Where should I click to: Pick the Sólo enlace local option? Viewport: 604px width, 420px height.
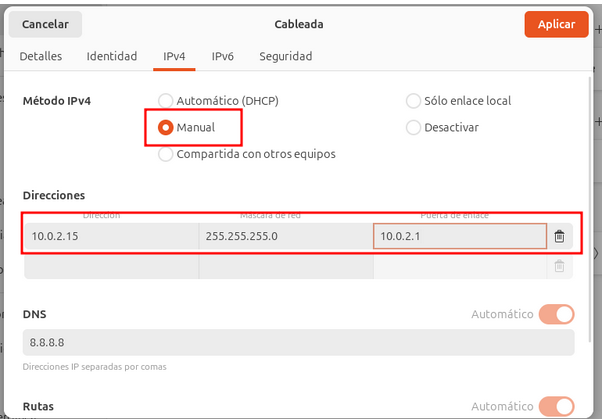pyautogui.click(x=414, y=101)
